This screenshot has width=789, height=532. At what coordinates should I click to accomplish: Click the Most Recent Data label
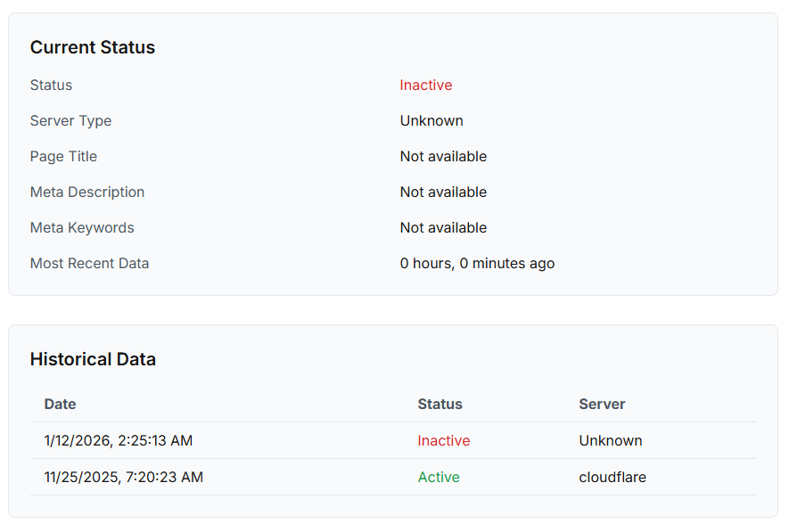(x=89, y=264)
